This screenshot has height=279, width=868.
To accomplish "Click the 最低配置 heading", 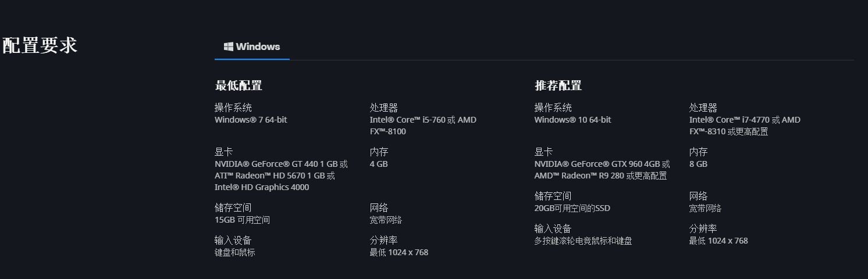I will tap(239, 86).
